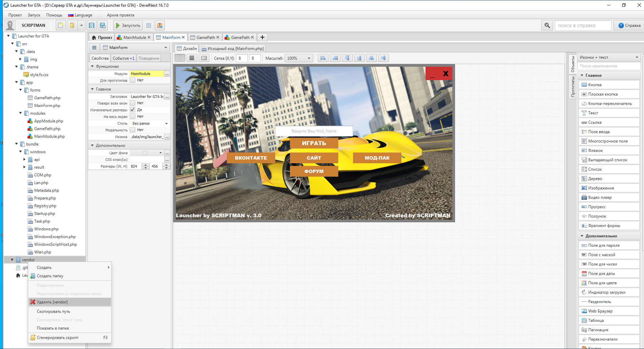Collapse the Дополнительно properties section
Viewport: 644px width, 349px height.
click(x=92, y=146)
